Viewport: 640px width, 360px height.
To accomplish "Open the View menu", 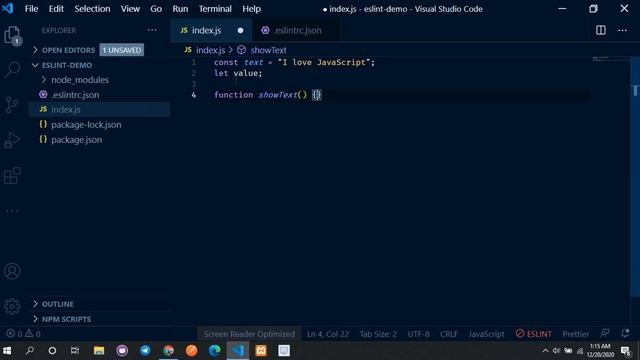I will coord(130,9).
